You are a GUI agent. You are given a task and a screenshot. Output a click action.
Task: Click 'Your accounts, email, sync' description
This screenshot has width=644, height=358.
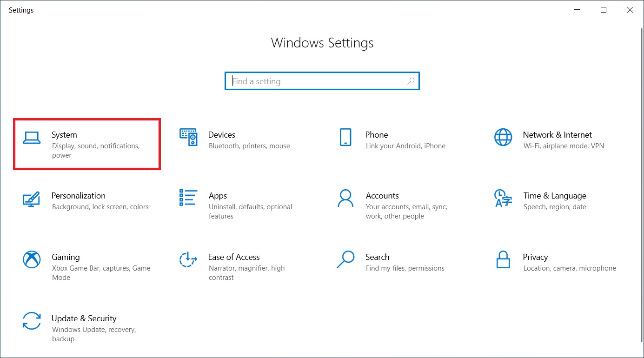click(x=406, y=212)
